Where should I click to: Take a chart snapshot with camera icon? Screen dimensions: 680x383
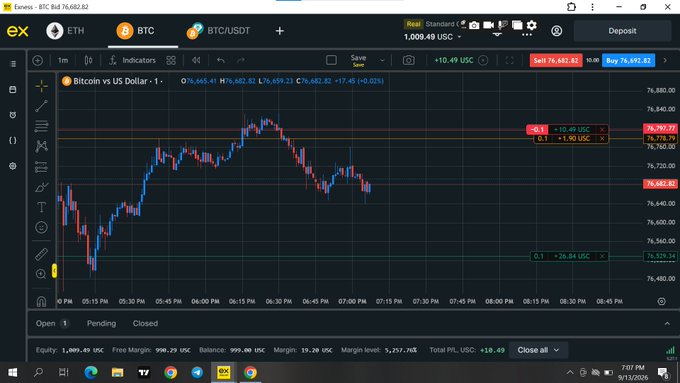(x=409, y=60)
